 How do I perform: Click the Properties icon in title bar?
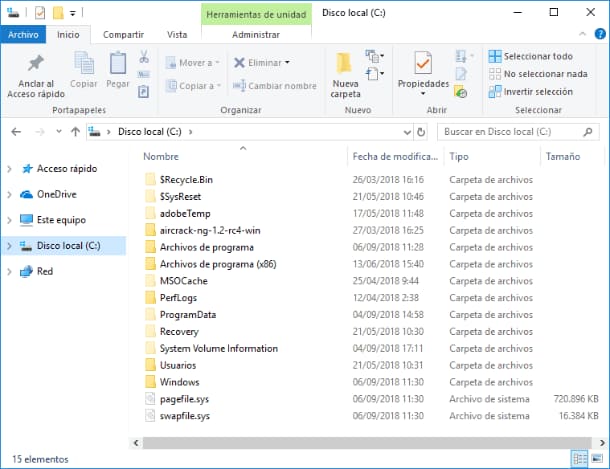(x=40, y=13)
